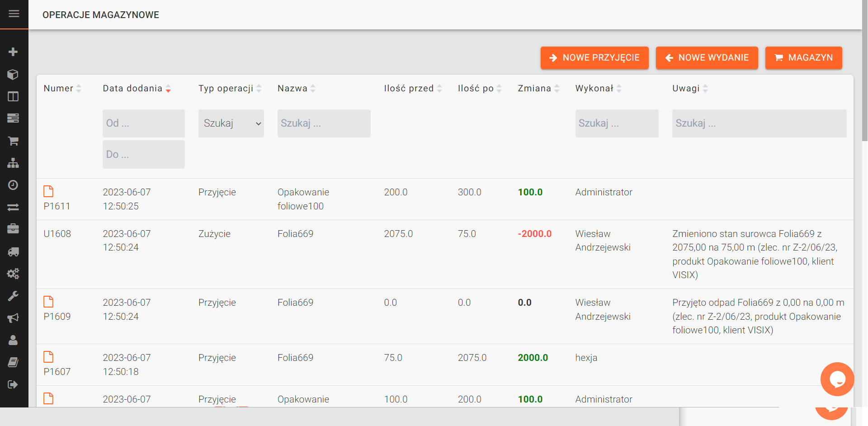Image resolution: width=868 pixels, height=426 pixels.
Task: Click the sign-out icon in the sidebar
Action: point(13,384)
